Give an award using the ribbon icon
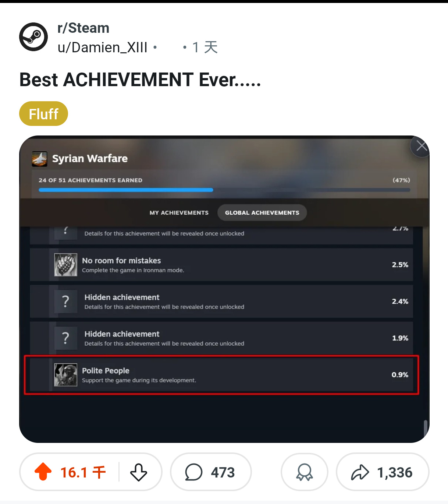Viewport: 448px width, 504px height. [304, 472]
